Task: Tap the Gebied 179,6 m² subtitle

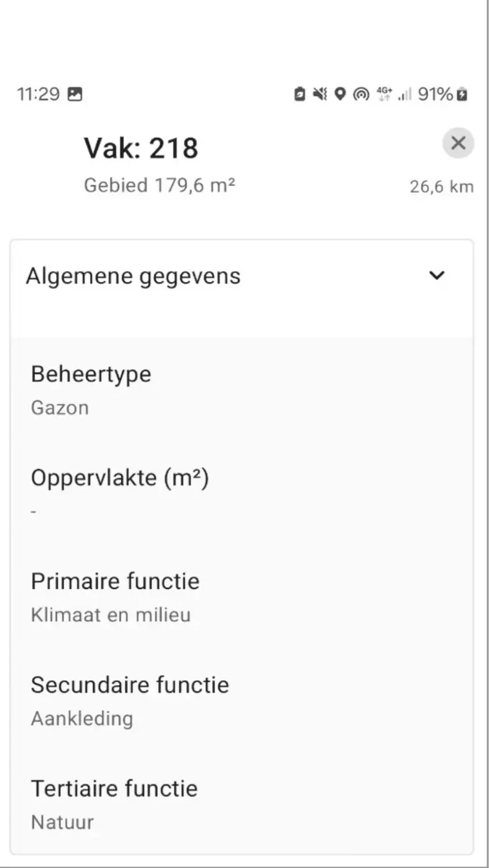Action: [160, 185]
